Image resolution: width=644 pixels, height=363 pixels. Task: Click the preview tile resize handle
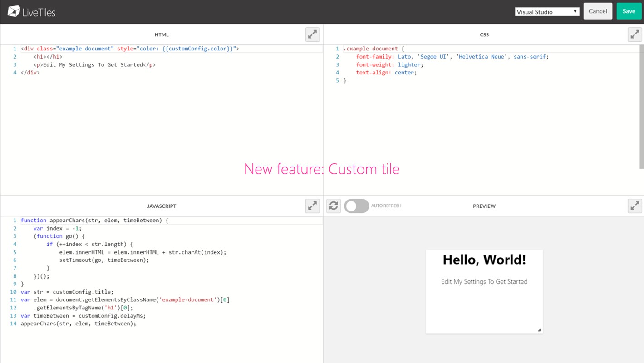click(539, 330)
